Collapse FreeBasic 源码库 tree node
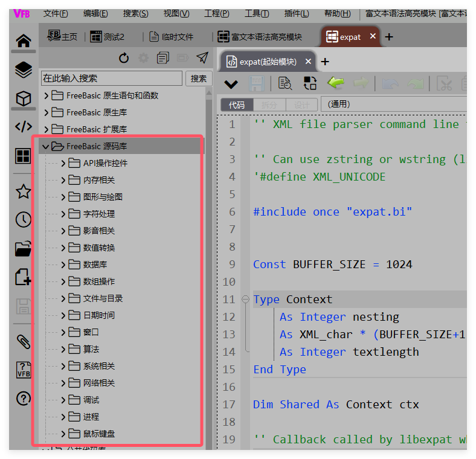476x459 pixels. point(46,146)
